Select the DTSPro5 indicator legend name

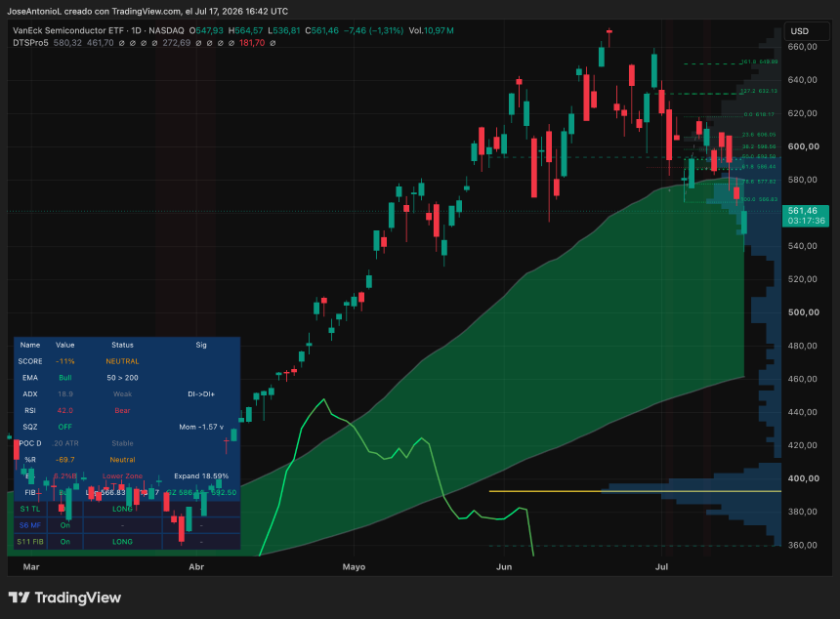pyautogui.click(x=30, y=43)
